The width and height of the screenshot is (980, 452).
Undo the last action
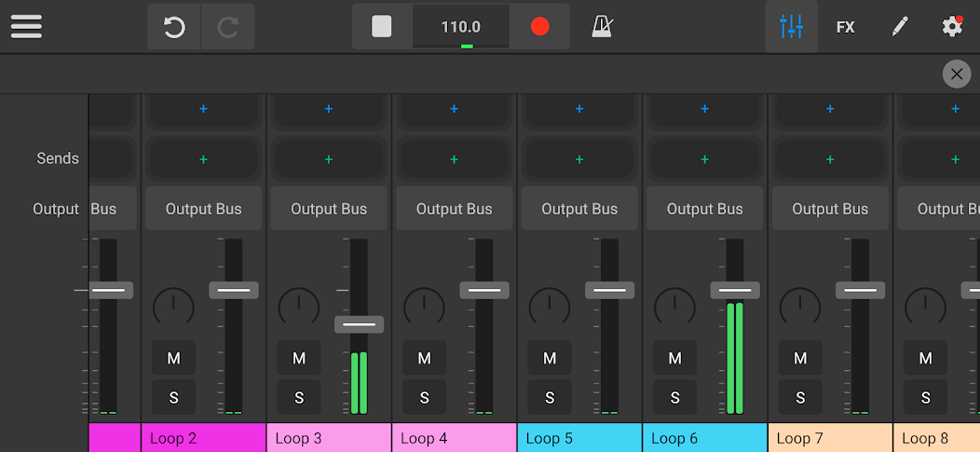coord(174,27)
